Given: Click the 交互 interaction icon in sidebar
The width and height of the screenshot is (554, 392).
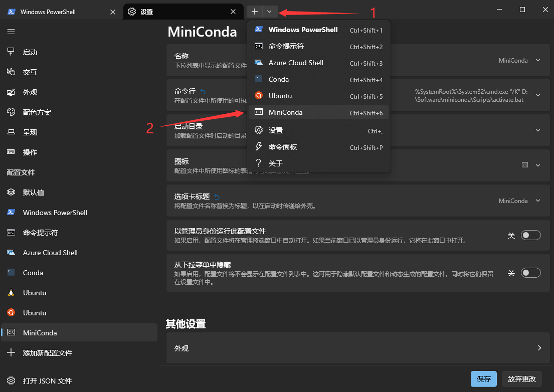Looking at the screenshot, I should [11, 72].
